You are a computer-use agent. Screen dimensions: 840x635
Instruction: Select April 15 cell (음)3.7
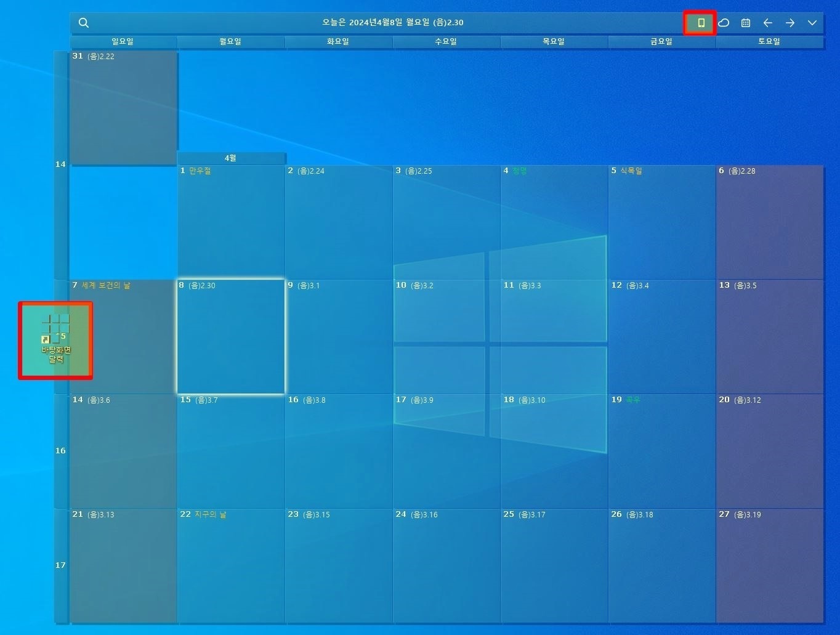231,451
